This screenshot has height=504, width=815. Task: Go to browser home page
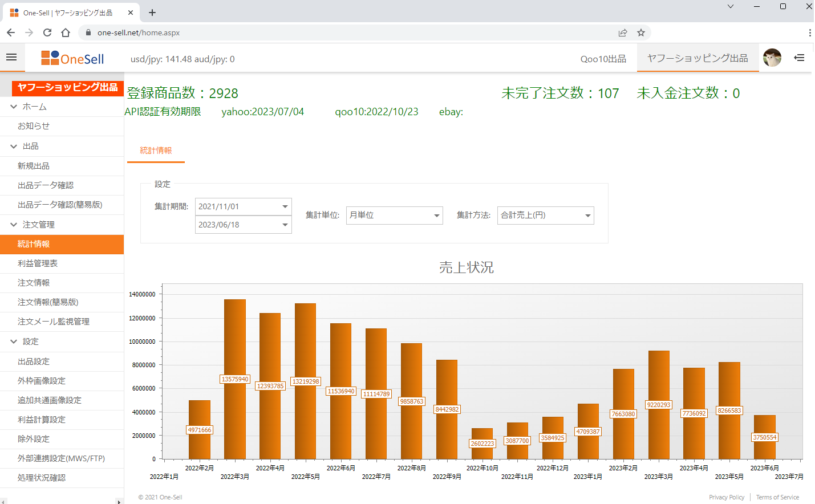tap(66, 32)
